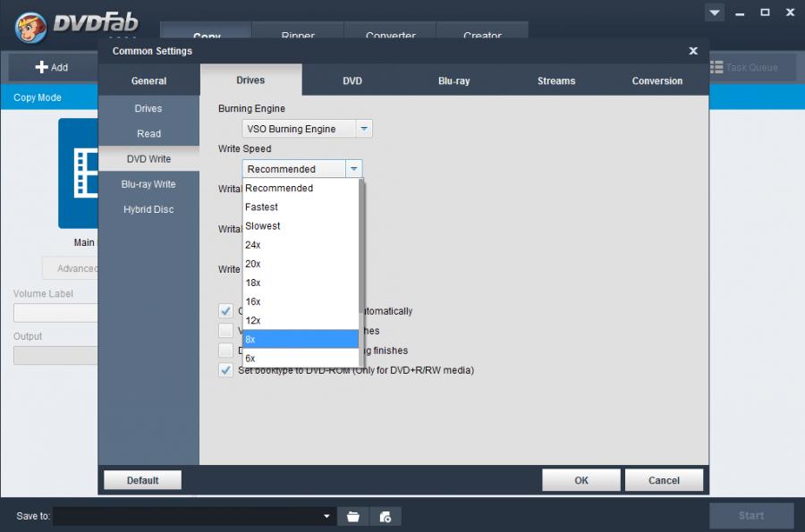
Task: Open the Task Queue list icon
Action: pos(716,67)
